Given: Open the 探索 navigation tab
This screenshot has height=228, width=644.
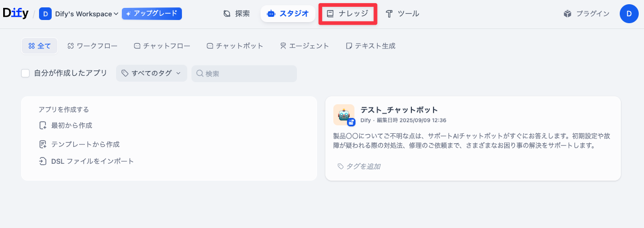Looking at the screenshot, I should click(236, 14).
